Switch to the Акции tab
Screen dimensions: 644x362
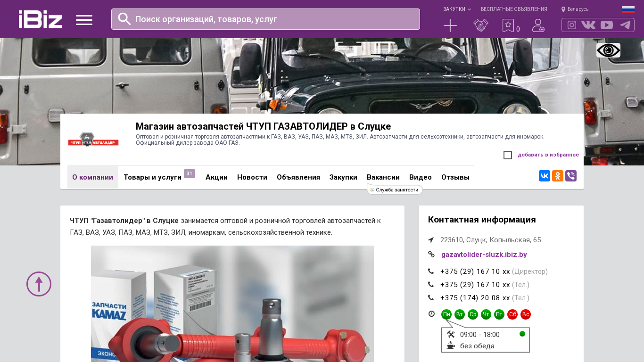tap(216, 177)
